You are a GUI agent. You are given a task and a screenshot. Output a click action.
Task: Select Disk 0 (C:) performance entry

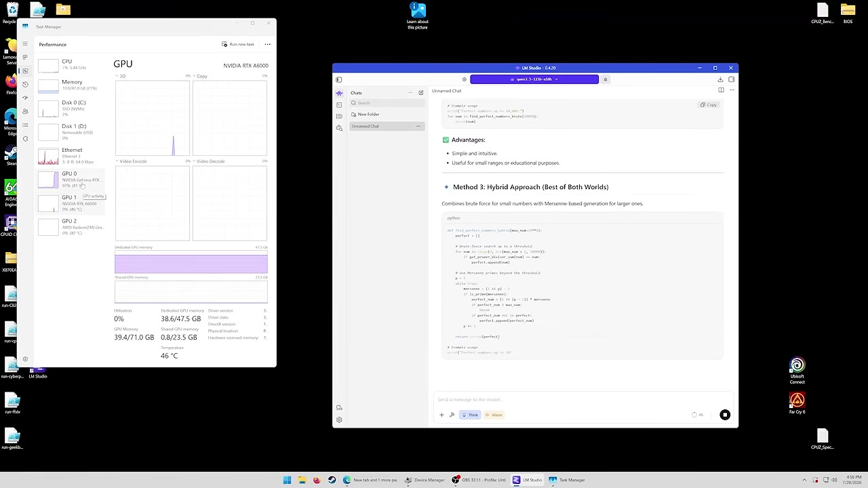point(71,108)
